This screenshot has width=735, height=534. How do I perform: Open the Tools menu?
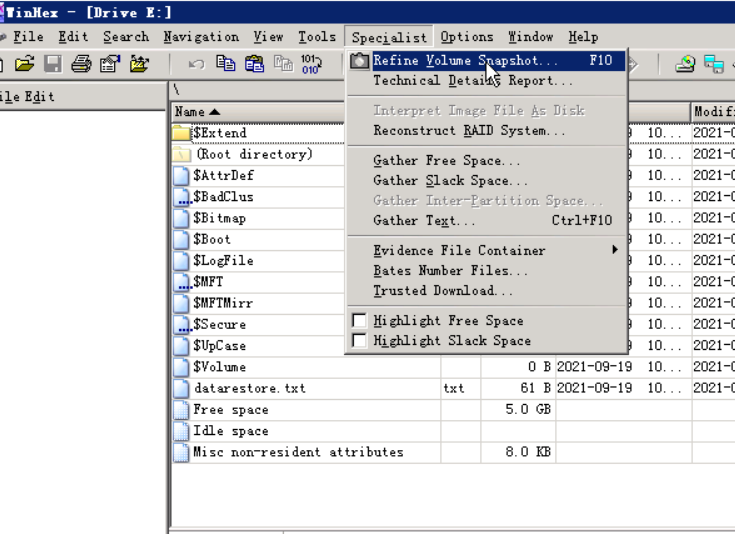pos(317,37)
